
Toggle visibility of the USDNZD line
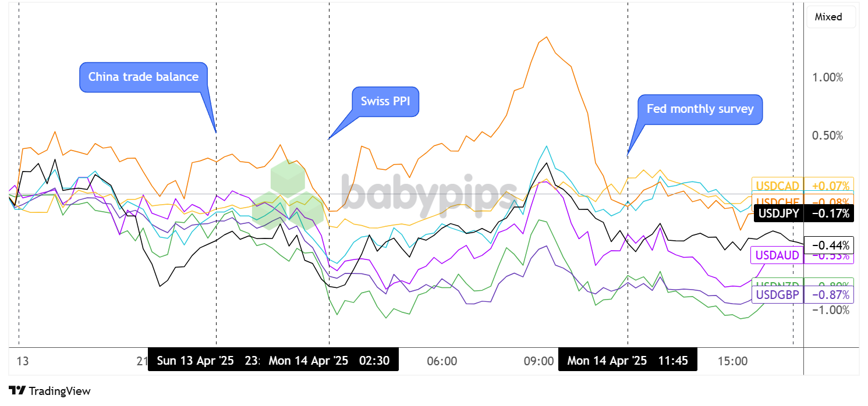(x=777, y=284)
